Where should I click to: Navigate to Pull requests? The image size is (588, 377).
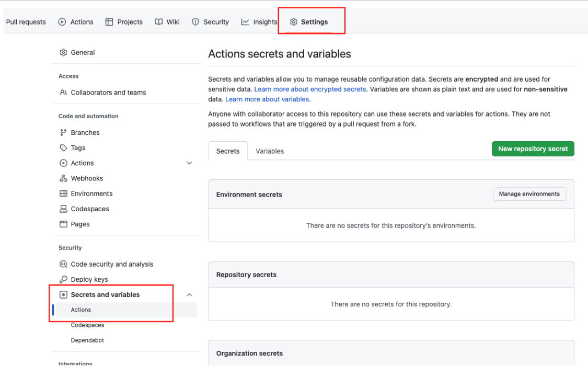pyautogui.click(x=25, y=22)
